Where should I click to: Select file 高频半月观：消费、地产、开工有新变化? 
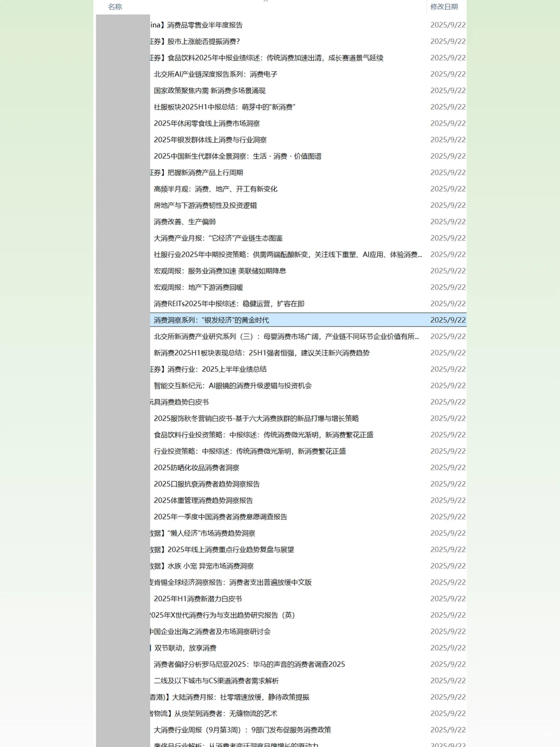click(x=216, y=189)
